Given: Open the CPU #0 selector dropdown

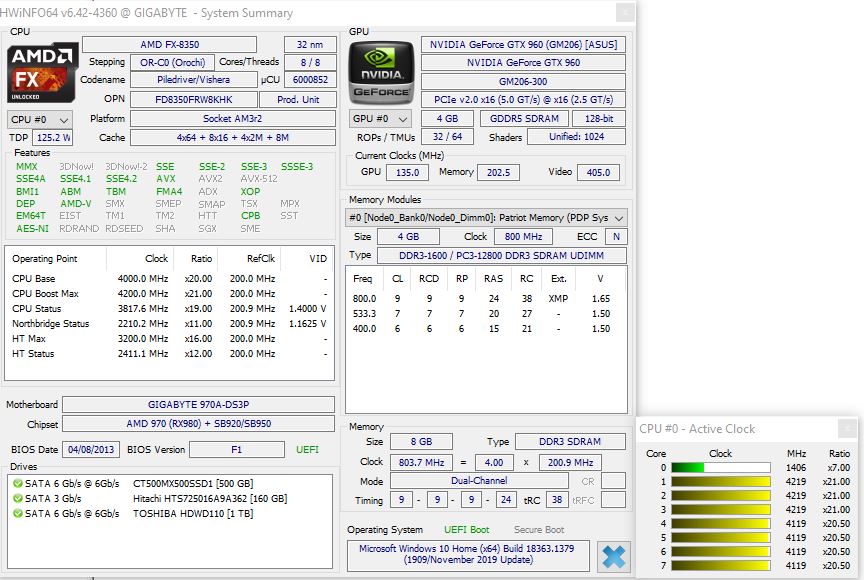Looking at the screenshot, I should click(40, 120).
